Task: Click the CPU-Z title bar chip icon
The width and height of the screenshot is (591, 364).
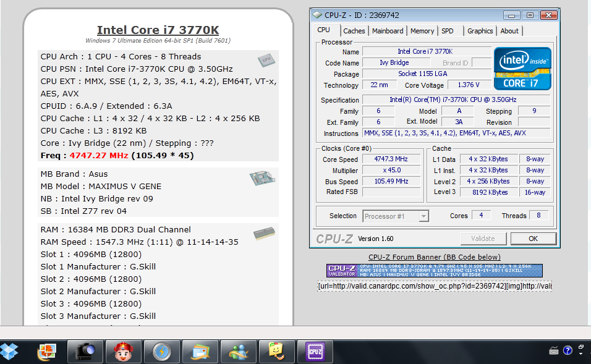Action: (318, 15)
